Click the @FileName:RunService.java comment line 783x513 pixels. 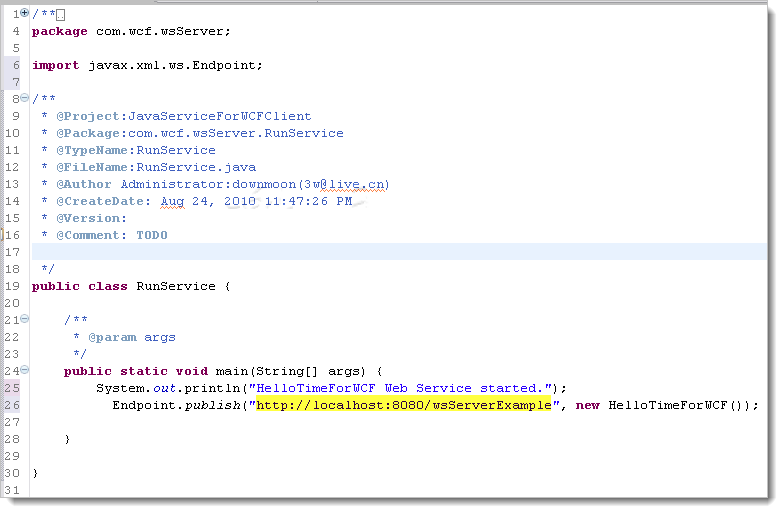pyautogui.click(x=156, y=167)
